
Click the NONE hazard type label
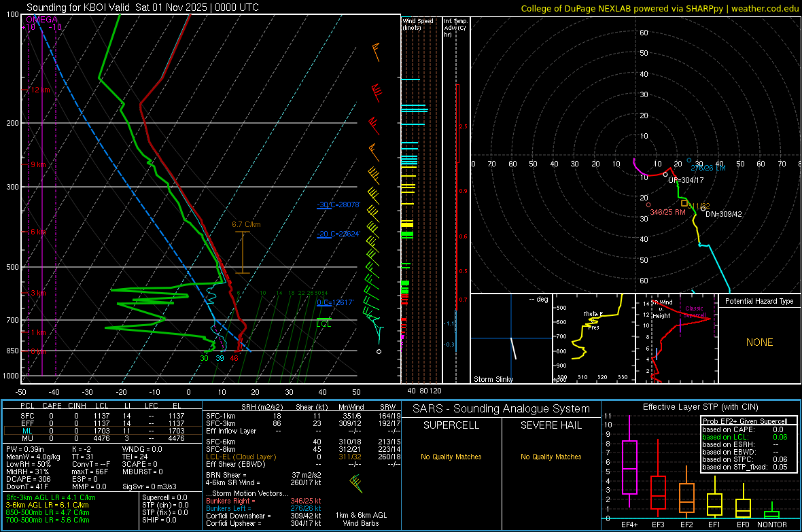click(759, 342)
